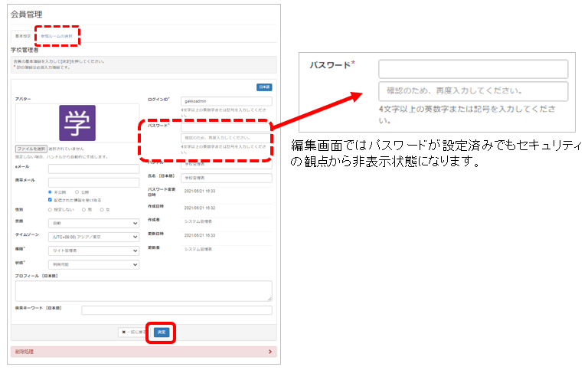Open the 言語 language dropdown
The width and height of the screenshot is (588, 370).
click(93, 224)
